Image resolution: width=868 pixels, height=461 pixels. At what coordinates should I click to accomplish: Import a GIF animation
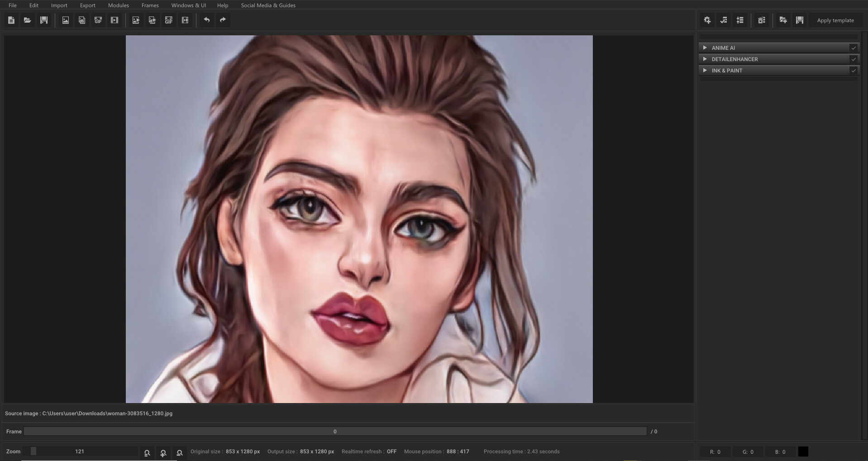pyautogui.click(x=98, y=20)
